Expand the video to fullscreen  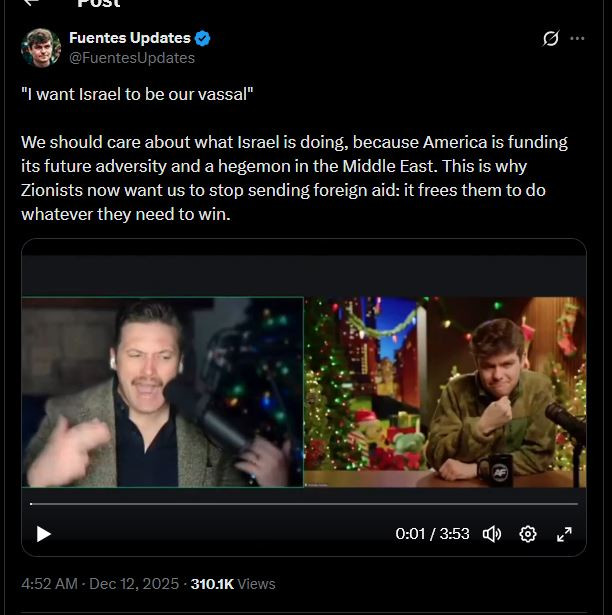coord(564,534)
